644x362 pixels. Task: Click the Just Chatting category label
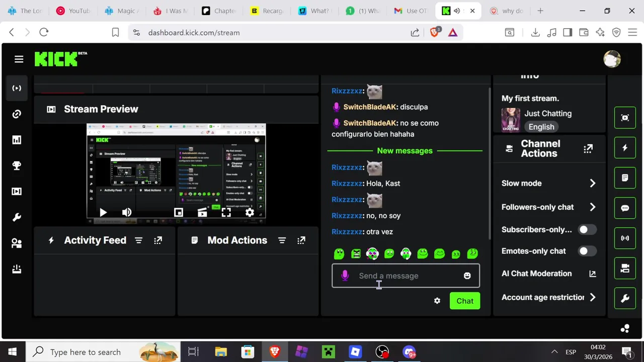pyautogui.click(x=548, y=114)
